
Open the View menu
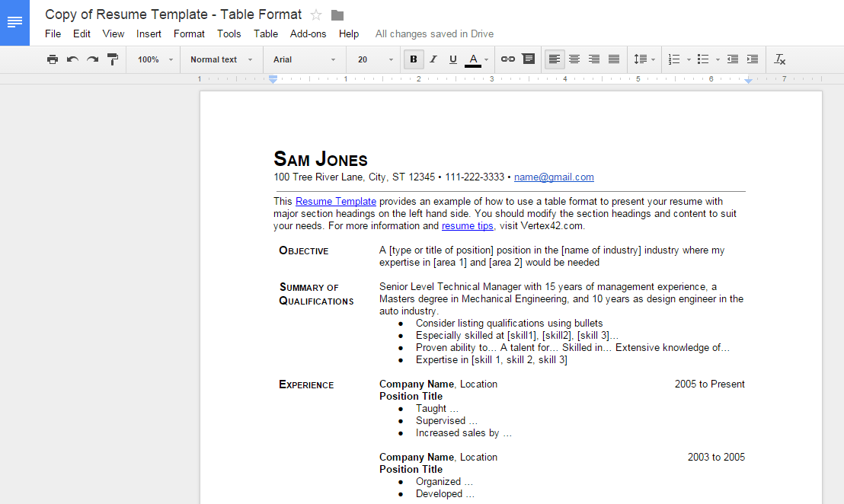[113, 34]
